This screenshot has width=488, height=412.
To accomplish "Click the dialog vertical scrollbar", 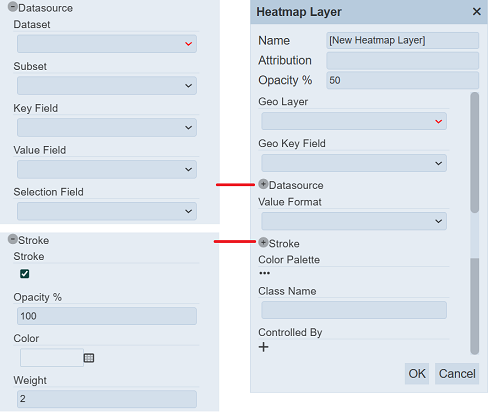I will [475, 223].
